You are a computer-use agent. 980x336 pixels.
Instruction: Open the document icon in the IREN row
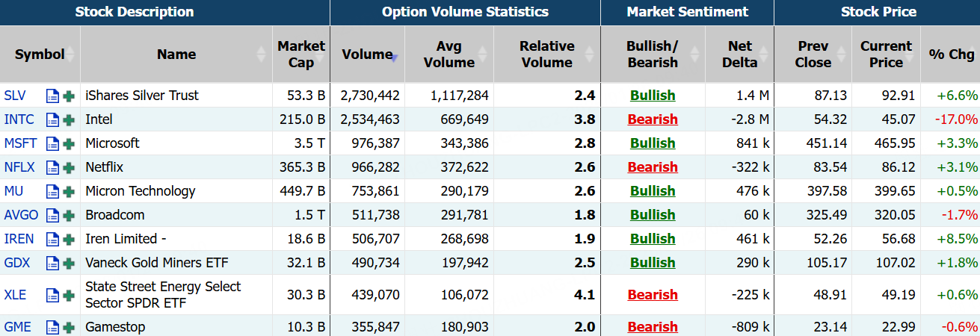tap(52, 239)
